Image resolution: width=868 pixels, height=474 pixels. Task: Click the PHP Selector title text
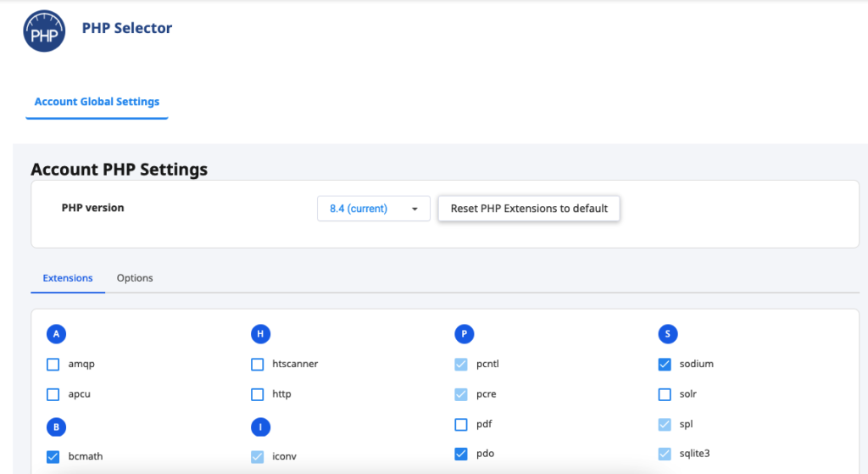pos(127,28)
